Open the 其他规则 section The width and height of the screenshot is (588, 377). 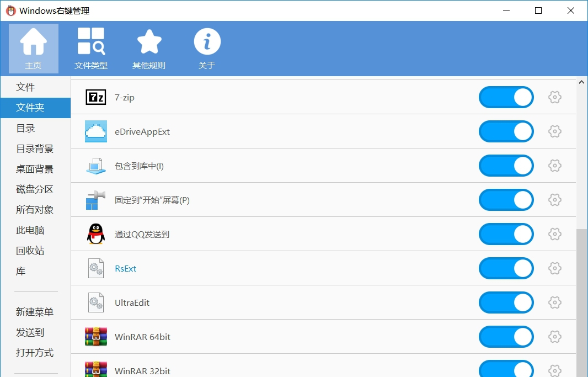[148, 47]
